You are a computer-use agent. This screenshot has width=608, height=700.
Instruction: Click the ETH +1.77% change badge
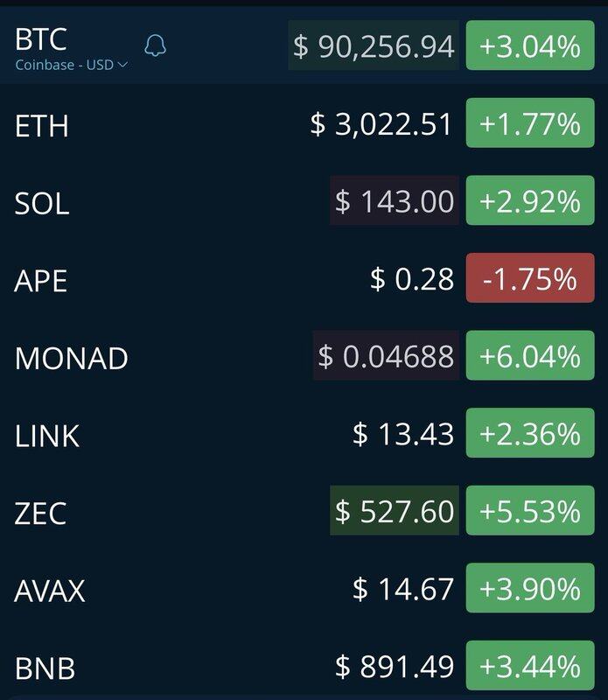[x=529, y=124]
